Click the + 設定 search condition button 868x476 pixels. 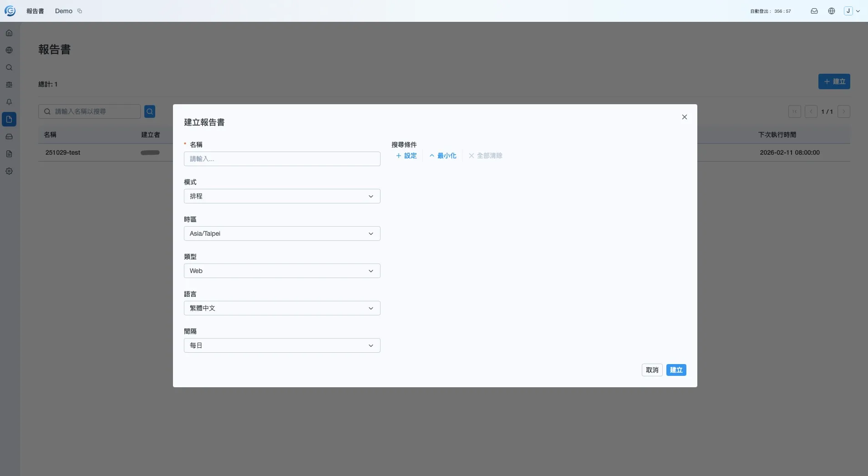[406, 156]
